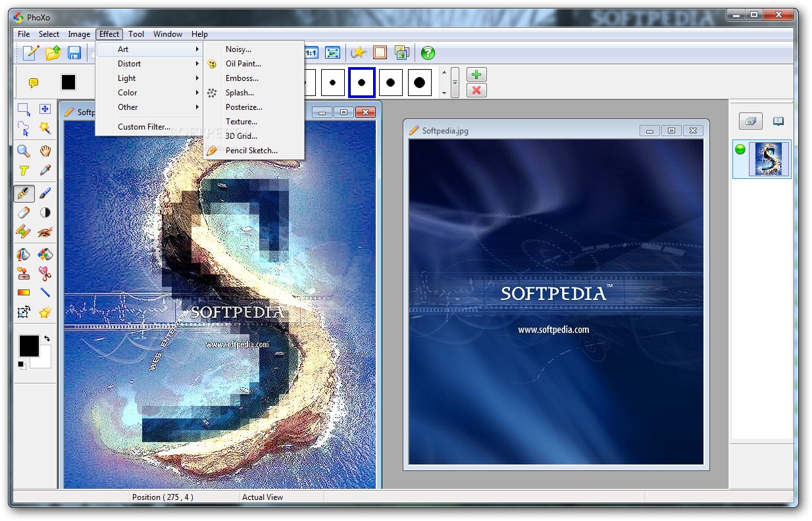This screenshot has width=812, height=521.
Task: Select the paint bucket fill tool
Action: tap(24, 255)
